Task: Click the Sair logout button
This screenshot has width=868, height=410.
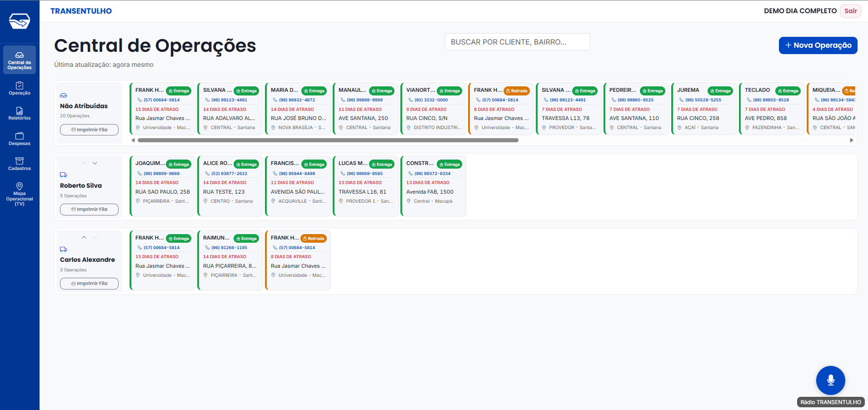Action: coord(850,11)
